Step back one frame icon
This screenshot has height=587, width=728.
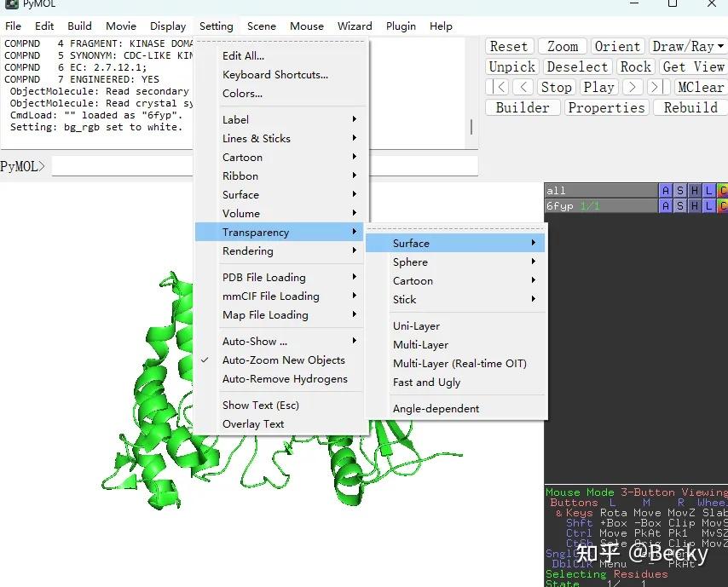pyautogui.click(x=523, y=87)
